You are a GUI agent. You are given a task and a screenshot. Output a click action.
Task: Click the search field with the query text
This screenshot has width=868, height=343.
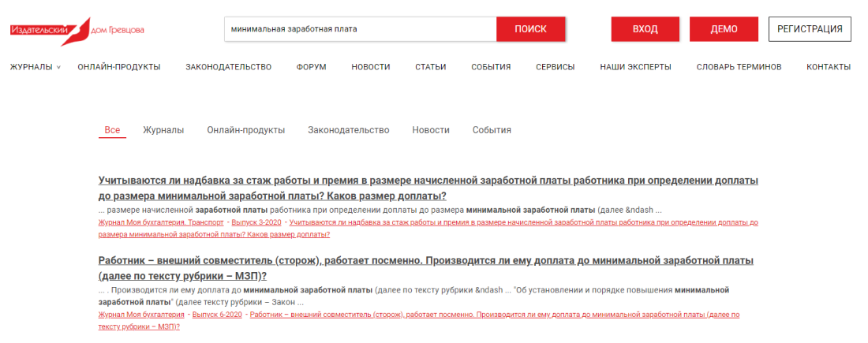point(360,29)
